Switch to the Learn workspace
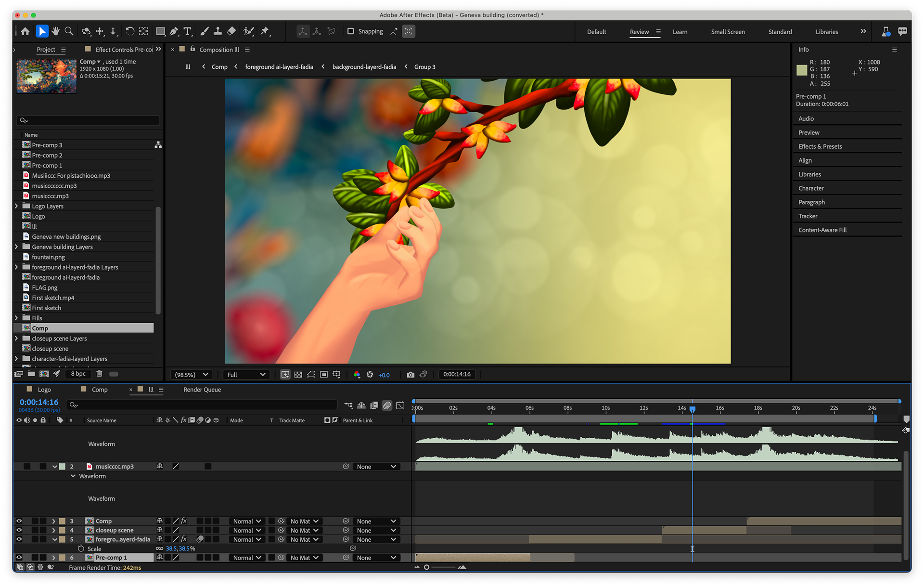This screenshot has height=587, width=924. click(x=680, y=32)
